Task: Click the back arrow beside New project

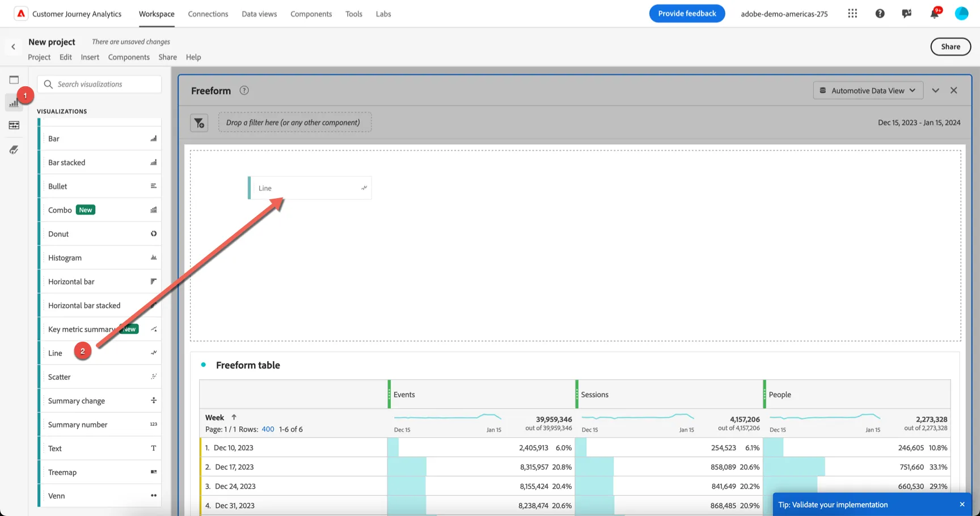Action: (13, 47)
